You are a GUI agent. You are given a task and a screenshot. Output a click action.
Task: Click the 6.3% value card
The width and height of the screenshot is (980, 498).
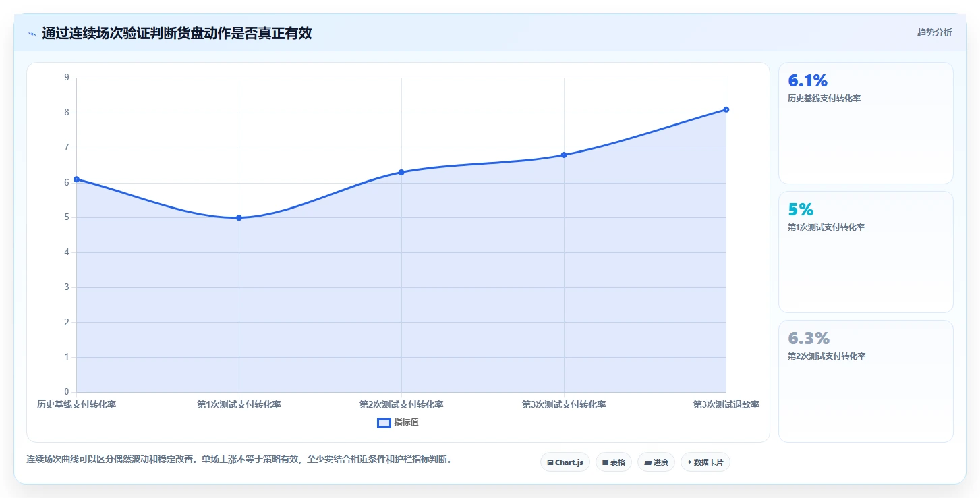tap(865, 381)
